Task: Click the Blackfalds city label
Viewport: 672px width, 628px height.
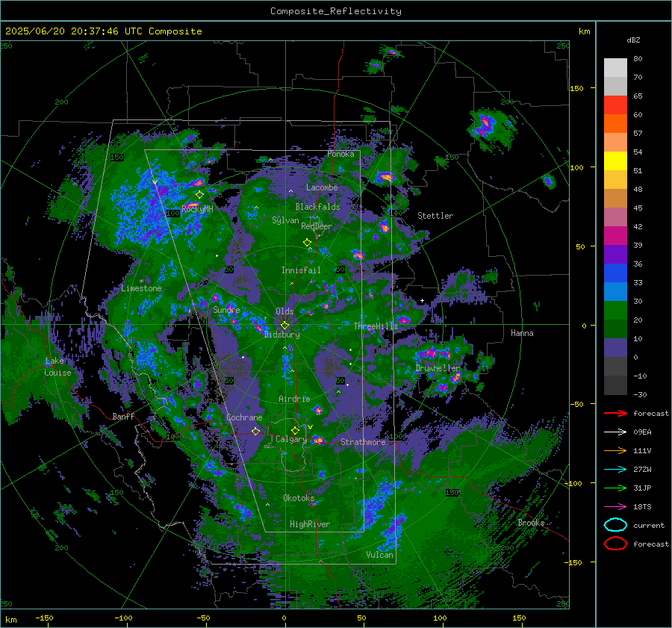Action: pos(317,207)
